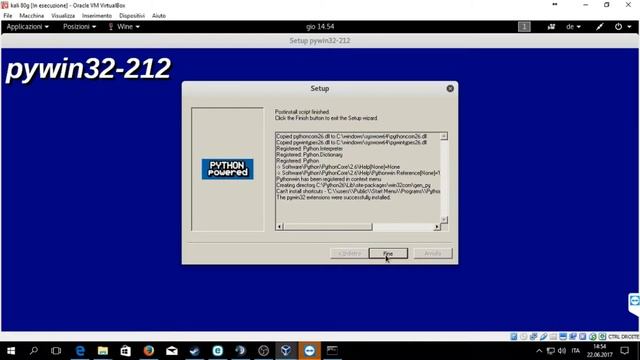This screenshot has height=360, width=640.
Task: Click log line 'Registered: Python.Interpreter'
Action: click(x=309, y=149)
